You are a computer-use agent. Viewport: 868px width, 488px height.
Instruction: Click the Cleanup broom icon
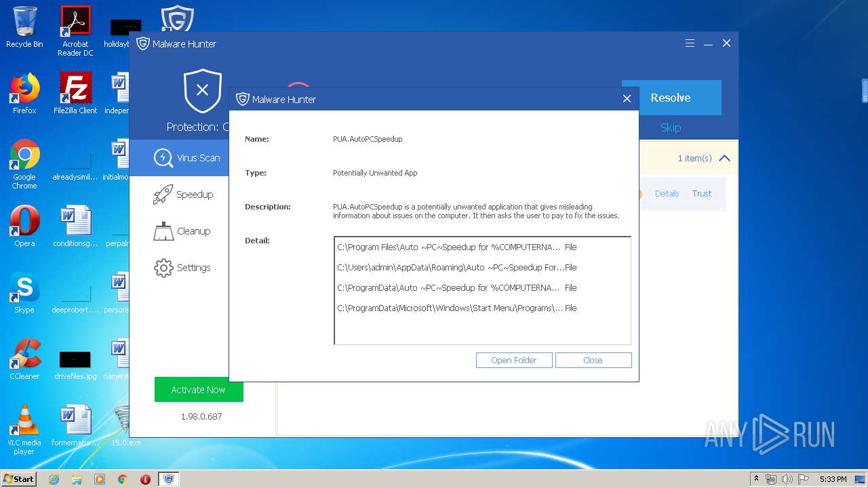[163, 231]
